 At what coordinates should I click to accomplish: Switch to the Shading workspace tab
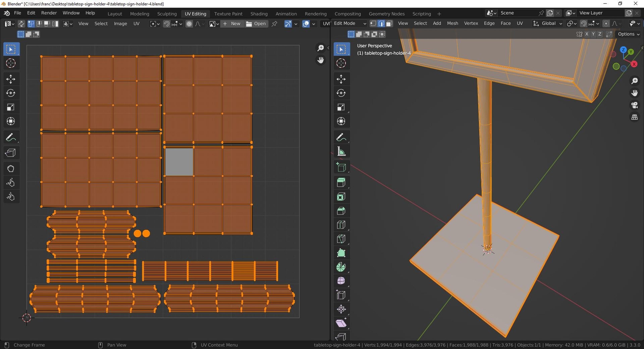pos(259,14)
